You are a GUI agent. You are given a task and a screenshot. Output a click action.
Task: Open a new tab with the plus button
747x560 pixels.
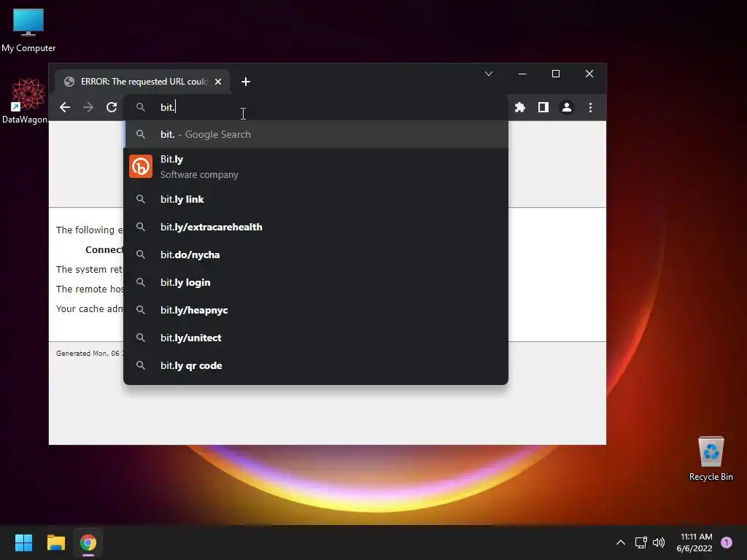pos(245,82)
